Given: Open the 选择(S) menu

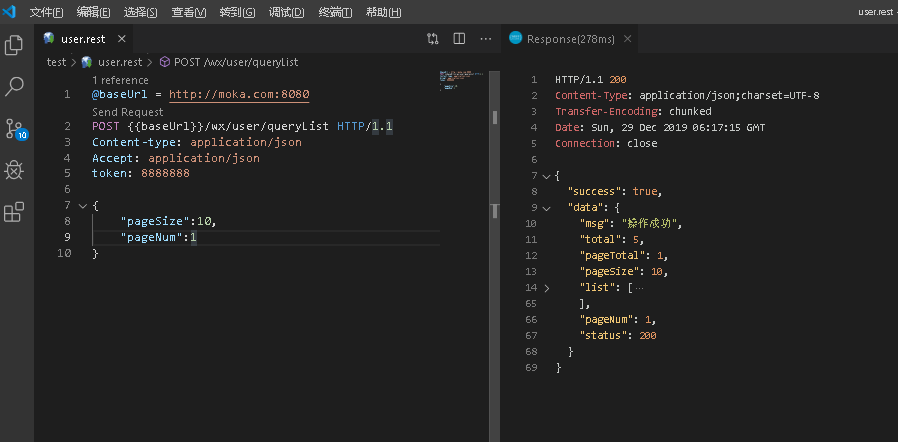Looking at the screenshot, I should (x=140, y=12).
